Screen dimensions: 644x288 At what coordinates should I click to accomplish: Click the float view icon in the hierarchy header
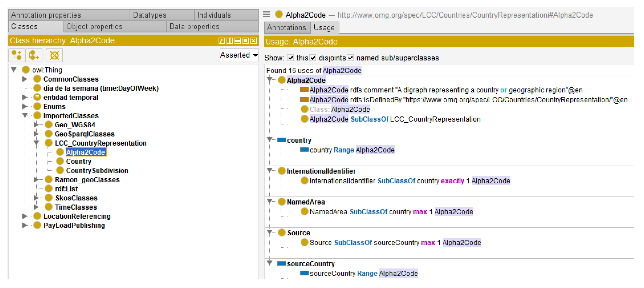[245, 41]
